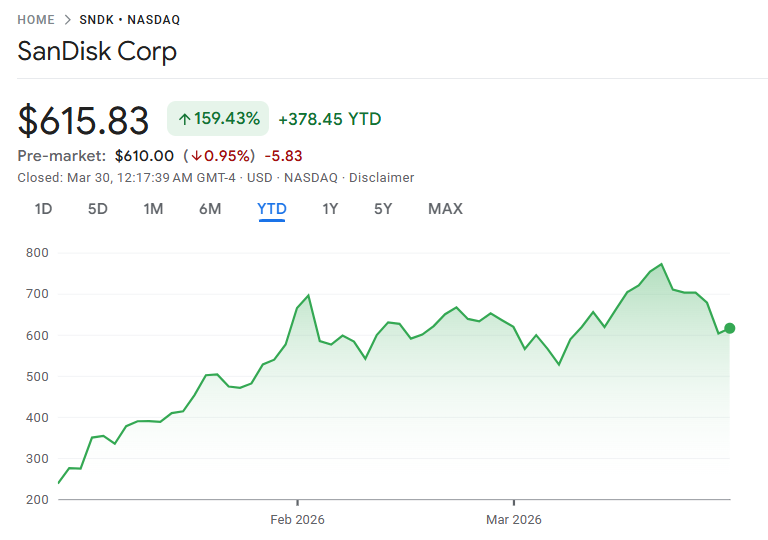Click the SanDisk Corp heading
768x540 pixels.
tap(97, 52)
